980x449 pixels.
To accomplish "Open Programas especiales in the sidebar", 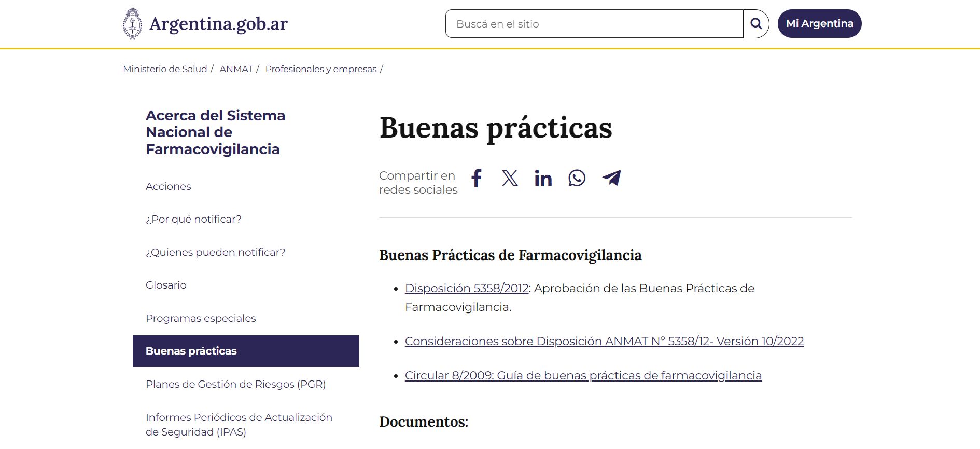I will (201, 318).
